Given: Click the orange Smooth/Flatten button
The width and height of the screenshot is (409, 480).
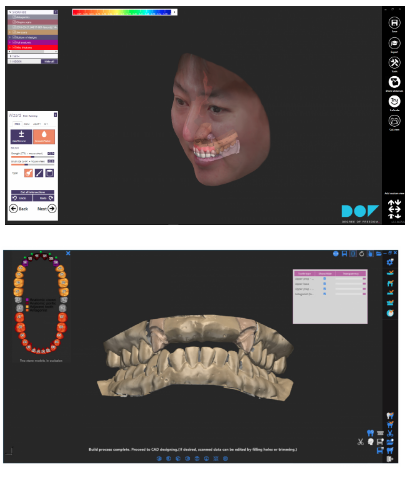Looking at the screenshot, I should 44,137.
